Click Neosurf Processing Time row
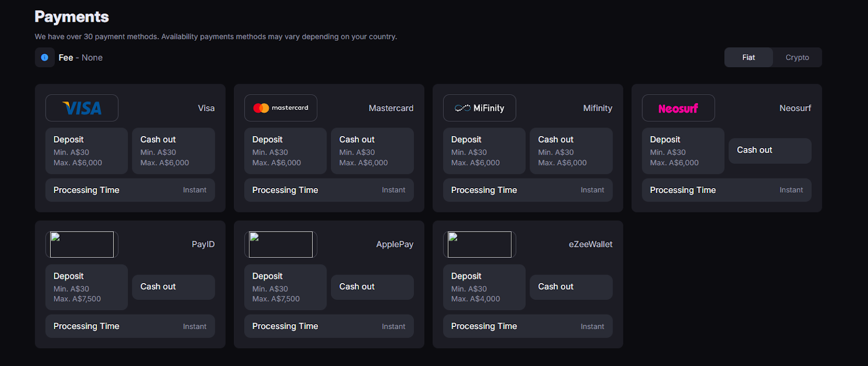Screen dimensions: 868x366 click(726, 190)
